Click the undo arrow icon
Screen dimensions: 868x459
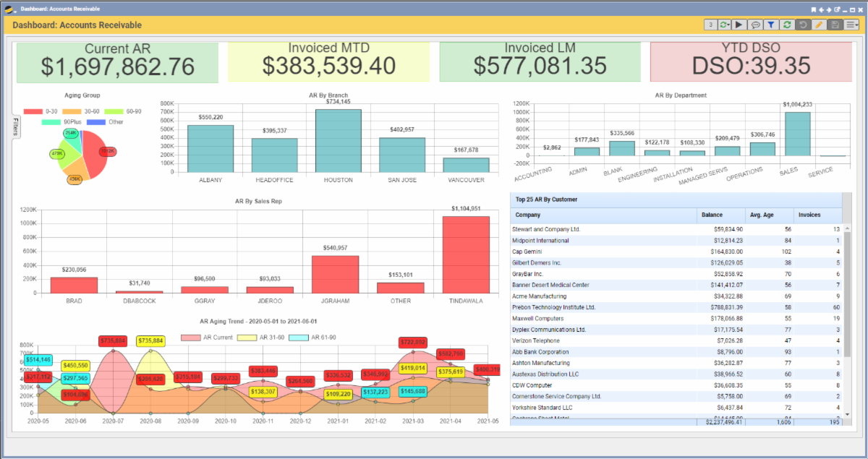[x=803, y=25]
